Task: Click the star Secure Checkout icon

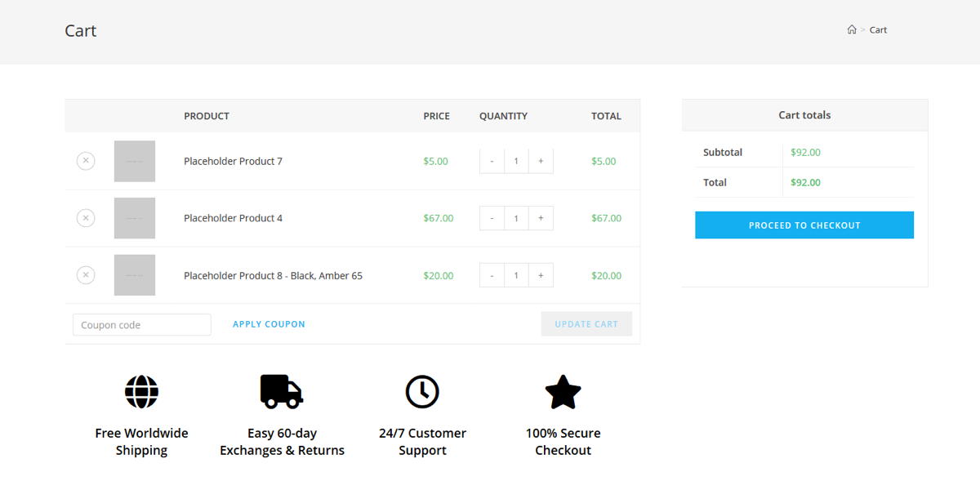Action: (563, 392)
